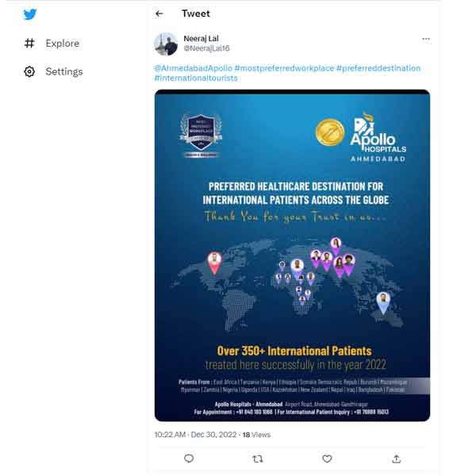
Task: Reply to the tweet via speech bubble icon
Action: pos(189,459)
